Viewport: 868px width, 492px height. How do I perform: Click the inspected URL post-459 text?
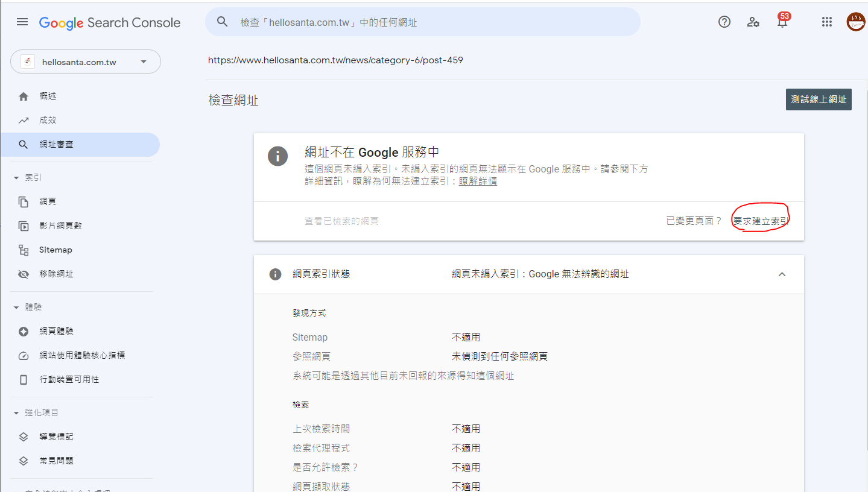335,60
